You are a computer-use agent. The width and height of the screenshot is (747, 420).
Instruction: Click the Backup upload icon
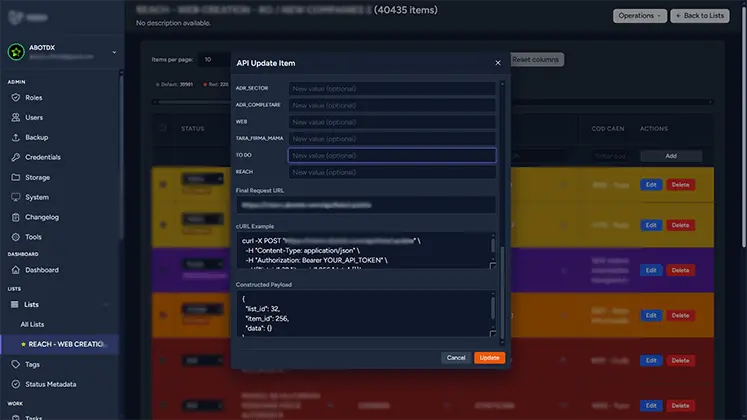click(16, 137)
